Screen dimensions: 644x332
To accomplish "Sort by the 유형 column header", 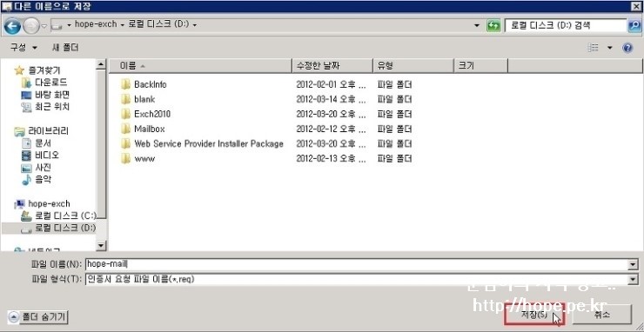I will [x=413, y=66].
